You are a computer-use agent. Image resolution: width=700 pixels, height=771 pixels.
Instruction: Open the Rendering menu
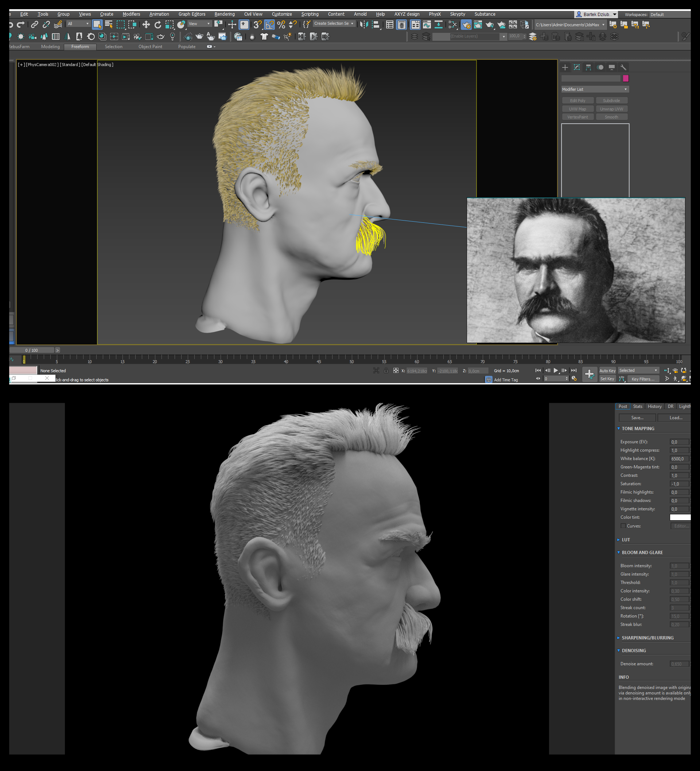(x=225, y=14)
